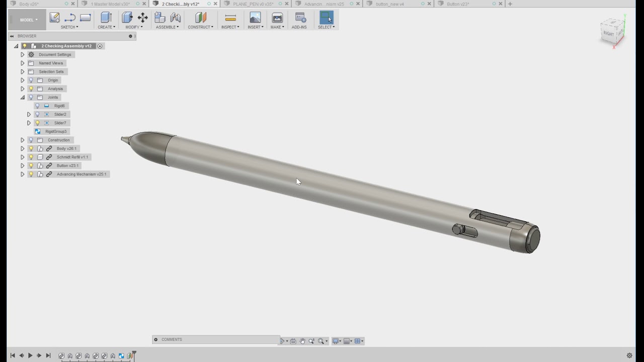Click the link icon beside Body v26:1
The width and height of the screenshot is (644, 362).
tap(49, 148)
